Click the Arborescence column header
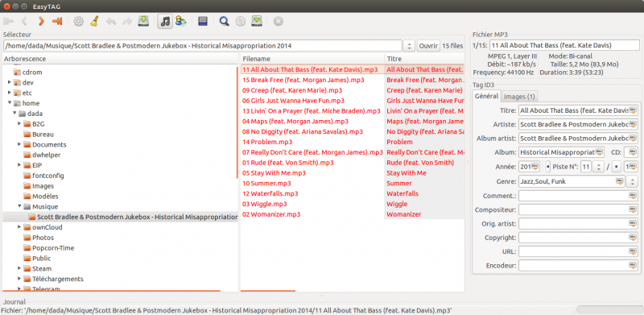 tap(120, 59)
